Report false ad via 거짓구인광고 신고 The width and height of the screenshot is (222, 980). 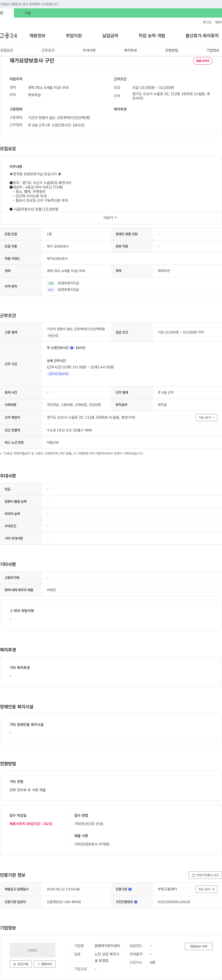[x=205, y=875]
